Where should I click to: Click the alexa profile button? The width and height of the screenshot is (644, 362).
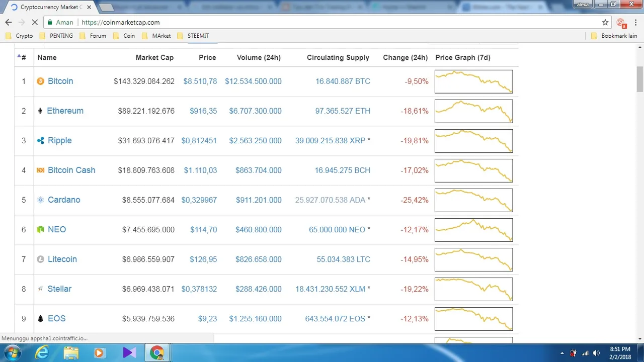(583, 4)
